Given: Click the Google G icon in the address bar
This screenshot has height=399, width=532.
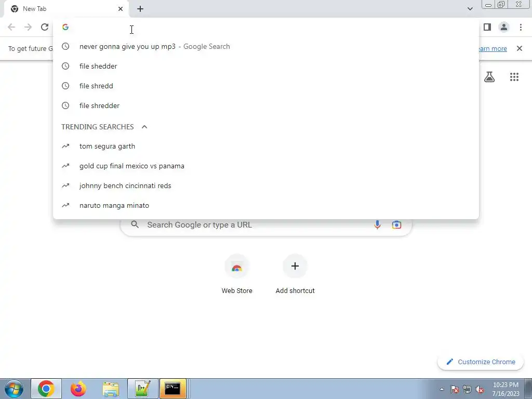Looking at the screenshot, I should (x=65, y=27).
